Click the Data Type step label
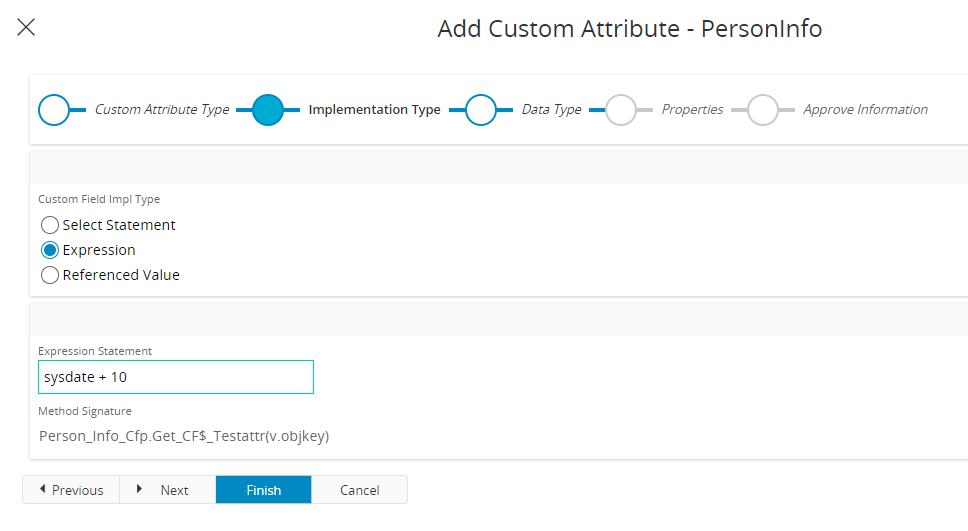Image resolution: width=968 pixels, height=531 pixels. (x=551, y=110)
